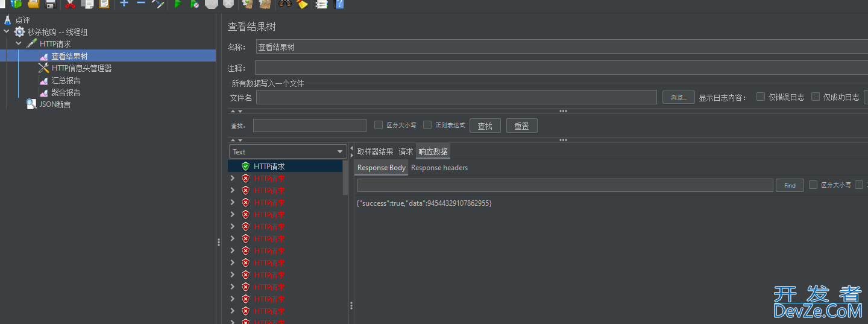Focus the 文件名 filename field
The width and height of the screenshot is (868, 324).
pyautogui.click(x=456, y=97)
